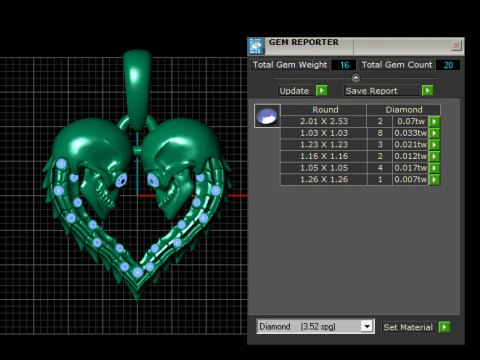
Task: Select the 1.23 X 1.23 size cell
Action: [324, 145]
